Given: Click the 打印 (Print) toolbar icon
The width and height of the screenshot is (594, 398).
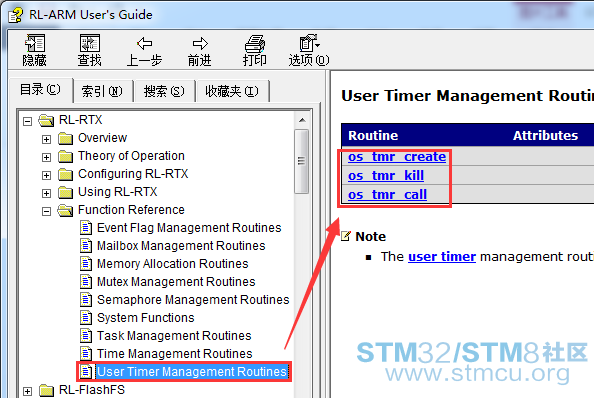Looking at the screenshot, I should (x=255, y=43).
